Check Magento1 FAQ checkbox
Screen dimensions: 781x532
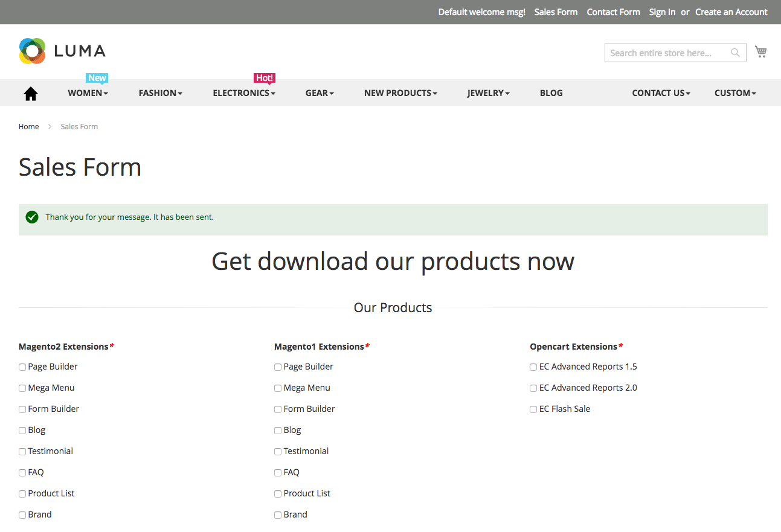click(x=278, y=473)
